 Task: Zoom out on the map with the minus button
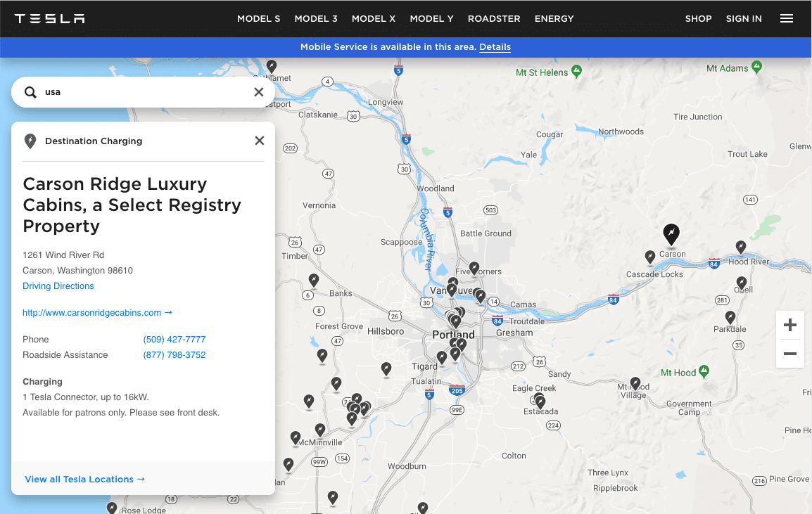[x=789, y=354]
